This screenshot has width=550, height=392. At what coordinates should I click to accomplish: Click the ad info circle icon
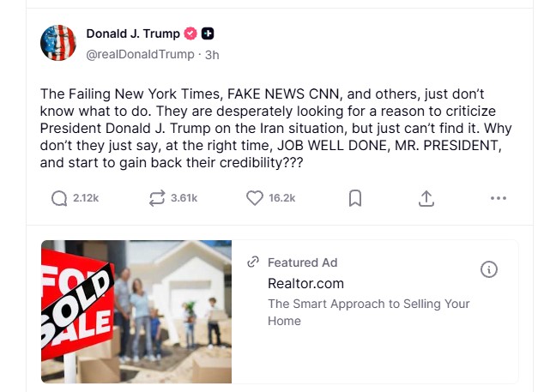[489, 269]
